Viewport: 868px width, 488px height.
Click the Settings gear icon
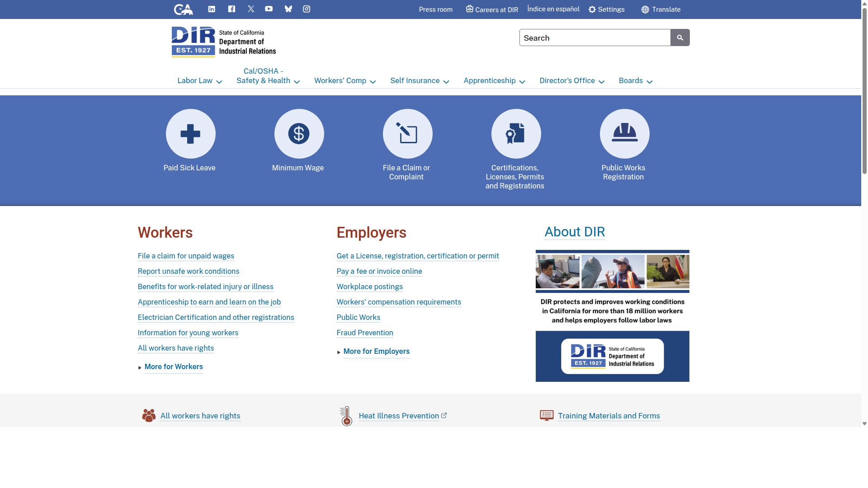592,9
